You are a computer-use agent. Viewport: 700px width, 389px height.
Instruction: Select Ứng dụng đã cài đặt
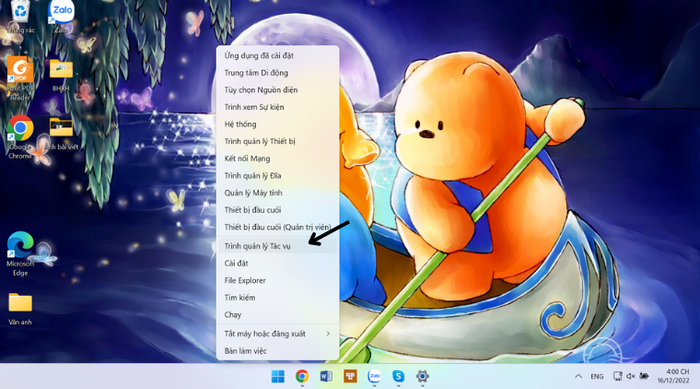click(278, 55)
